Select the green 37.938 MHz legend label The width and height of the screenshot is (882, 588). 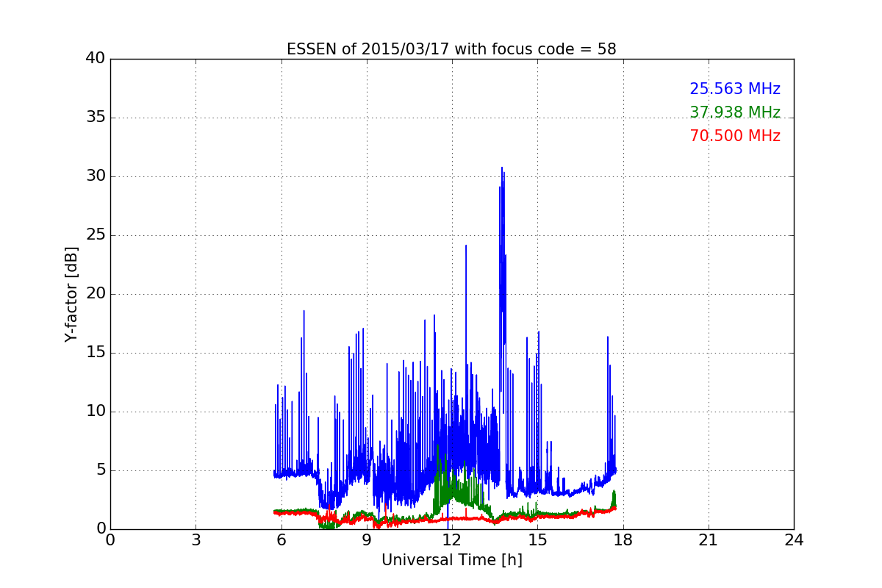pos(735,112)
